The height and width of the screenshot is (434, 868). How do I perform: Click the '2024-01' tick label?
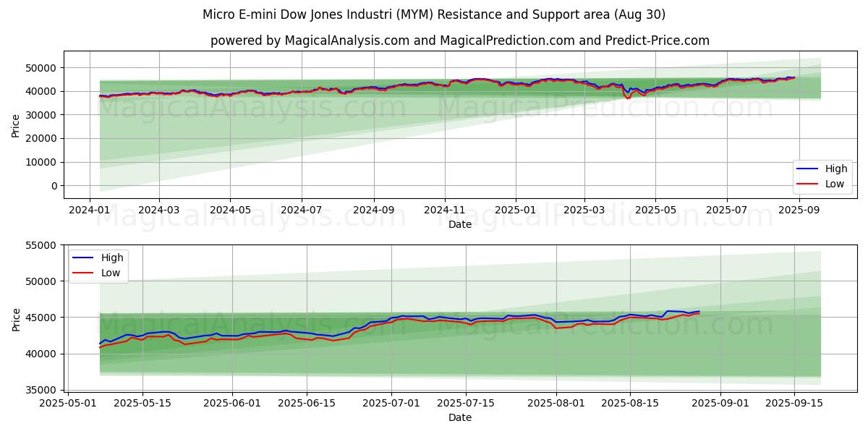coord(90,210)
